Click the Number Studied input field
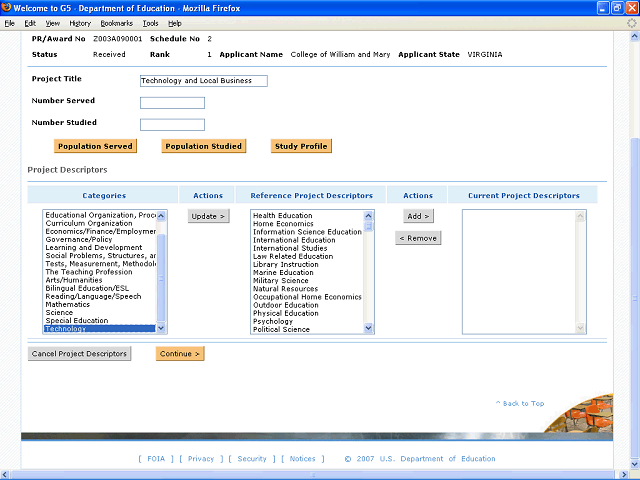This screenshot has height=480, width=640. [x=172, y=125]
